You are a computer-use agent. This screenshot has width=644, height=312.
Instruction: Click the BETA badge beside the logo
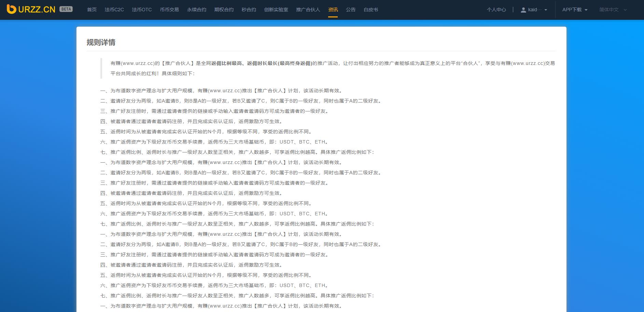[x=66, y=9]
